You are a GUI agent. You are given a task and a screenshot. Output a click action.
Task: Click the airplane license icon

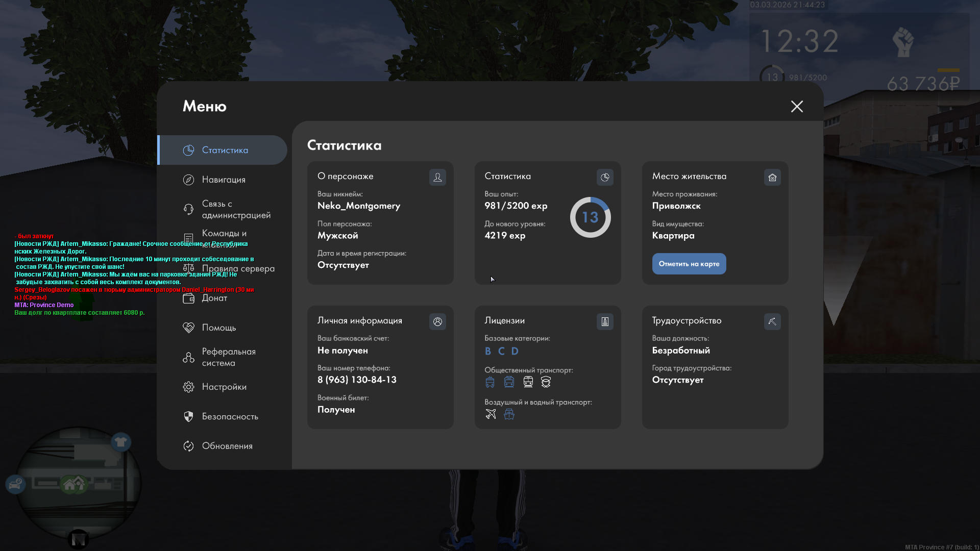point(491,414)
